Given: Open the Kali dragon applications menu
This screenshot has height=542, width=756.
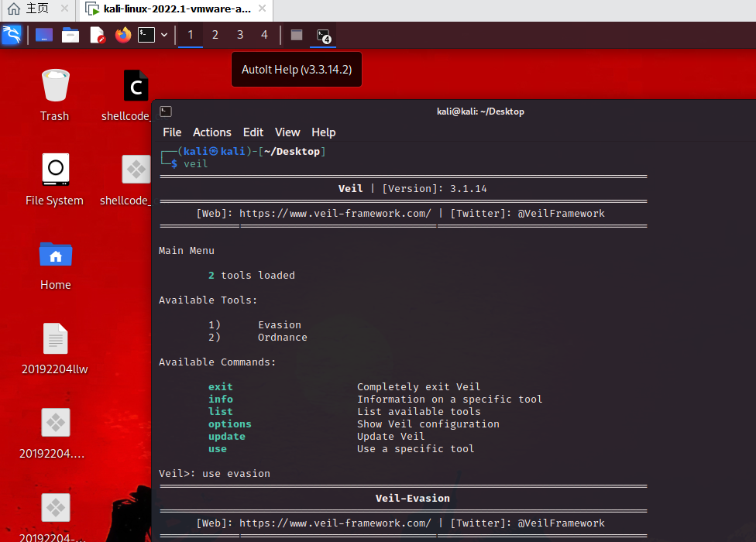Looking at the screenshot, I should 12,35.
